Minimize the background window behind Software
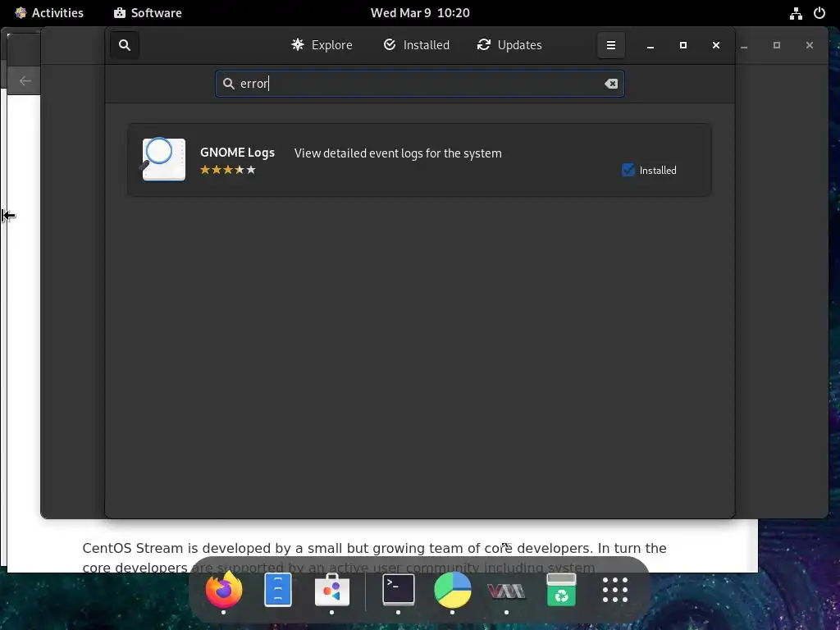840x630 pixels. point(744,46)
